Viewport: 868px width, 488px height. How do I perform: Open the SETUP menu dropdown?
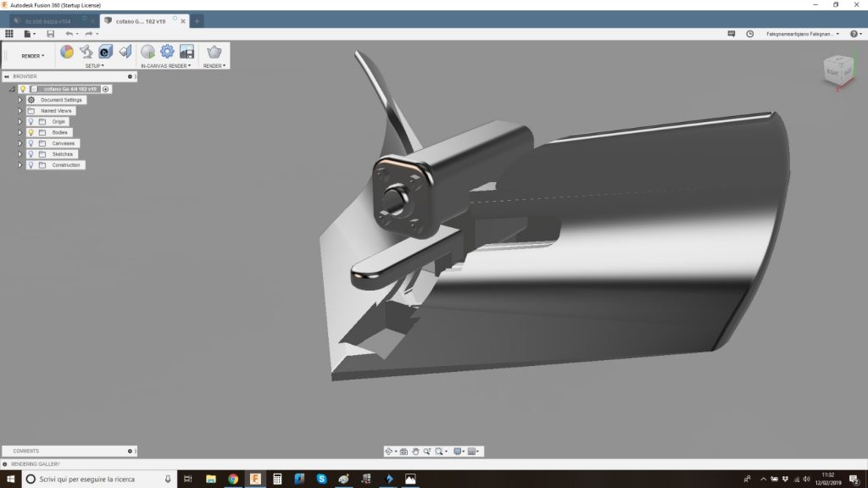click(94, 65)
